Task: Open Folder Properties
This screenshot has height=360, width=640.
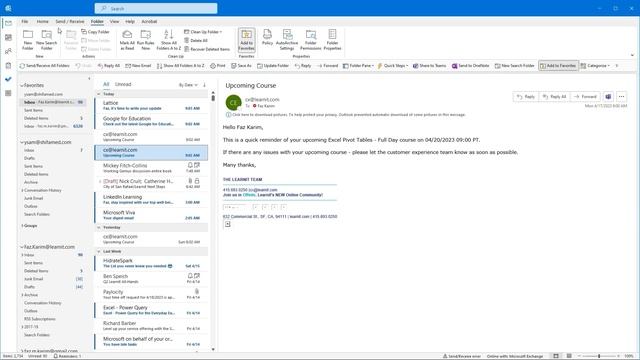Action: 332,40
